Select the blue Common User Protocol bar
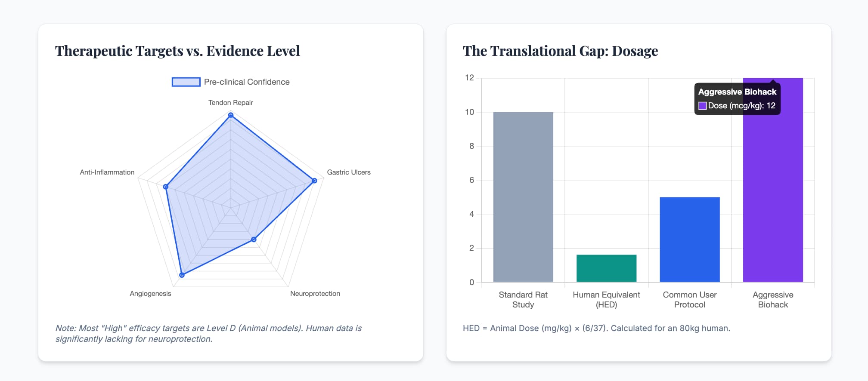 coord(689,240)
